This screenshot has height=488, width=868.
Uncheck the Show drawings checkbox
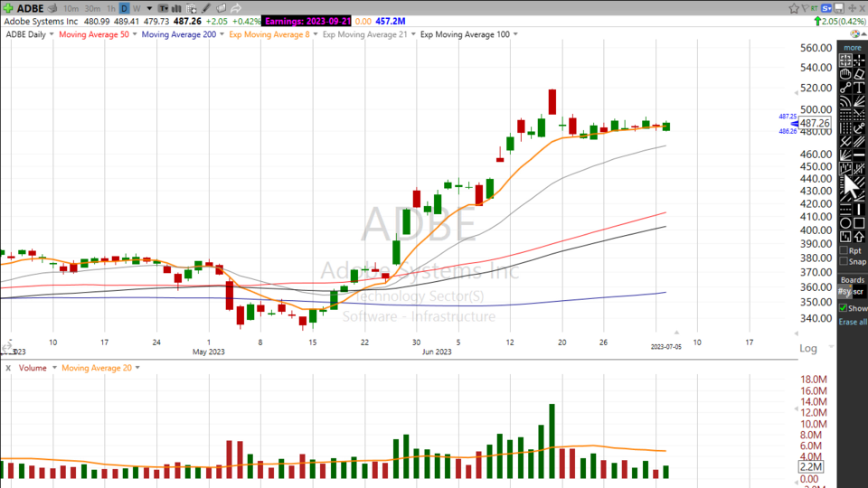844,308
